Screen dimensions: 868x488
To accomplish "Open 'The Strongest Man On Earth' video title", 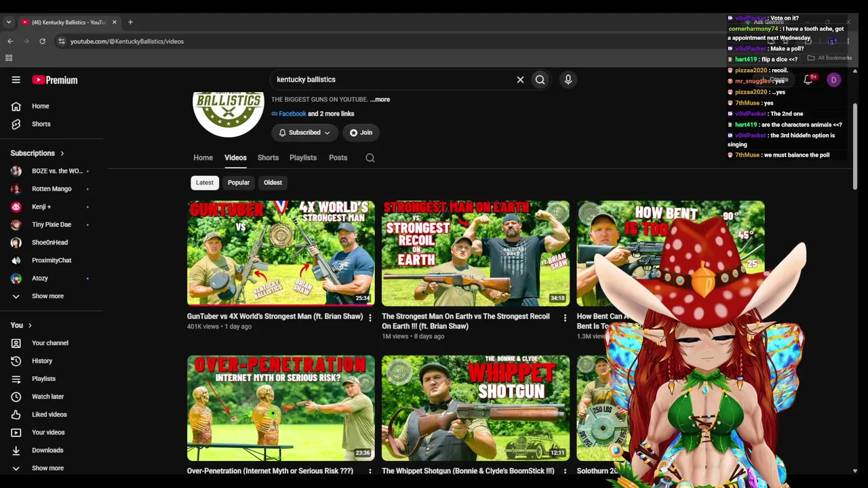I will tap(466, 321).
